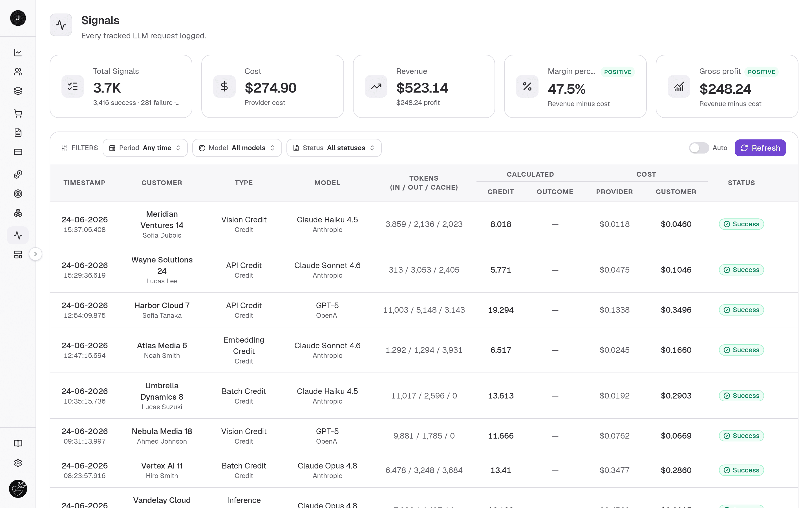Click the Success badge for Harbor Cloud 7
Image resolution: width=812 pixels, height=508 pixels.
(x=741, y=310)
